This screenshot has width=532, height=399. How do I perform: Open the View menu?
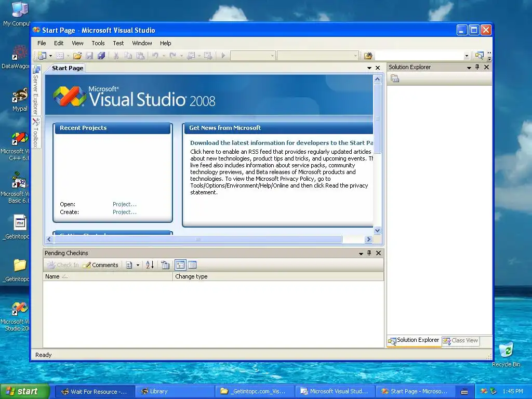[x=77, y=43]
